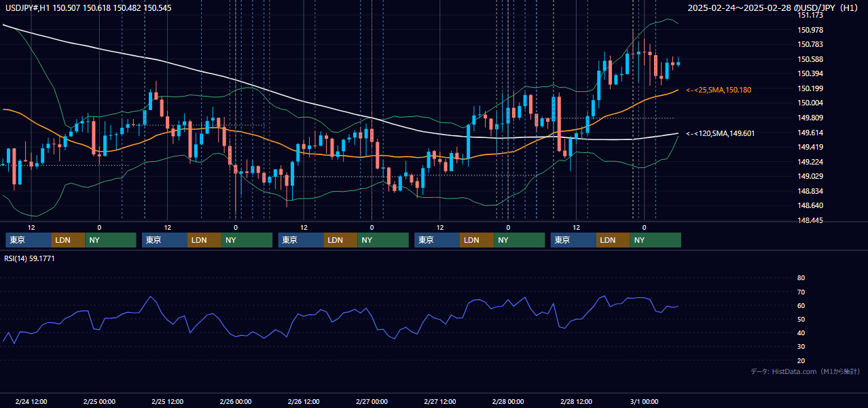Screen dimensions: 868x408
Task: Click the Feb 28 LDN session block
Action: (613, 240)
